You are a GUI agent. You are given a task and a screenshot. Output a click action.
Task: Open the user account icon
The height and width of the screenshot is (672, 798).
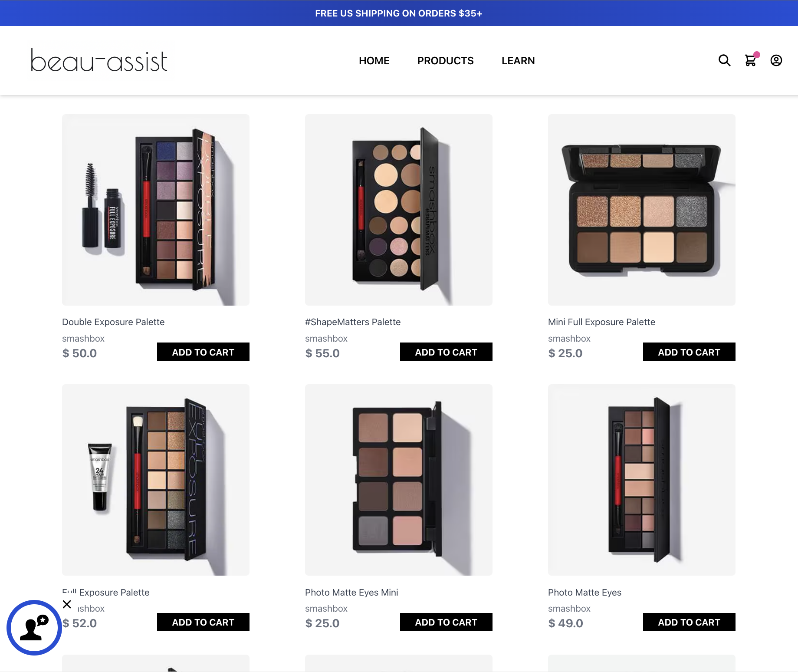pos(776,60)
